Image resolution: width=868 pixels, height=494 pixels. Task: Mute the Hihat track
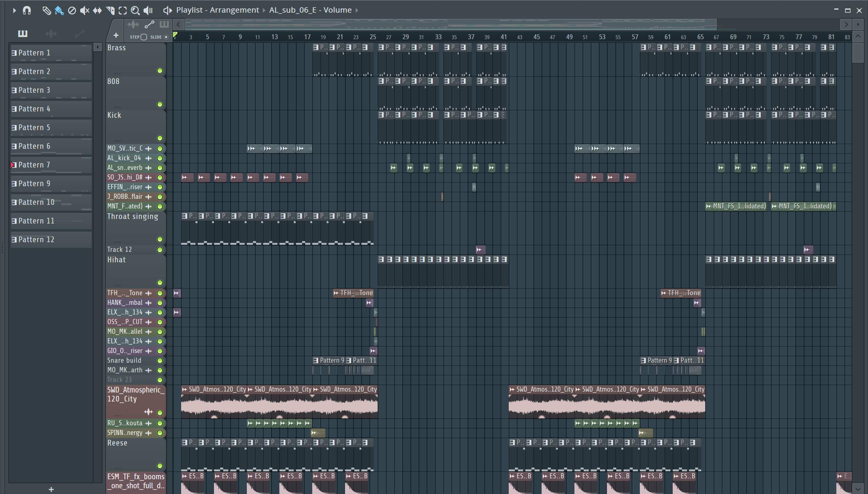[160, 283]
